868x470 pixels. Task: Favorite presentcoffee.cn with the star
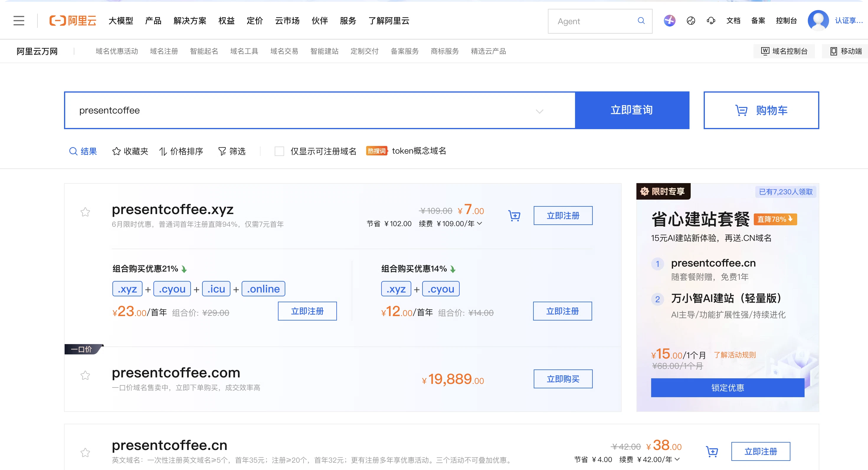(85, 453)
